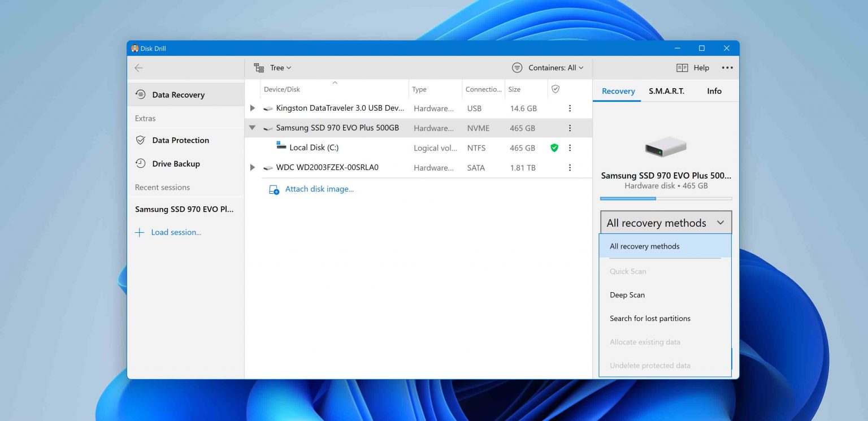The height and width of the screenshot is (421, 868).
Task: Open the Help panel
Action: pos(693,67)
